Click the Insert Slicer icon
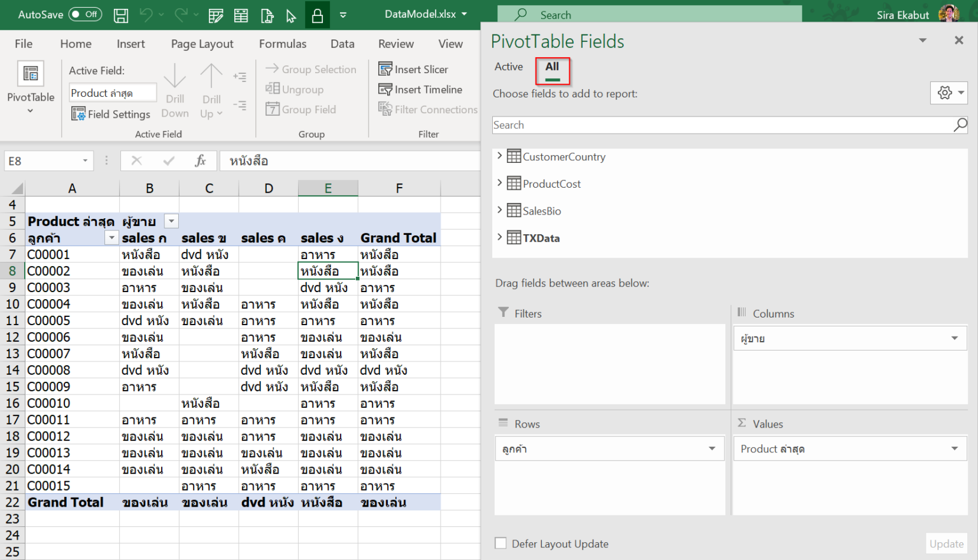978x560 pixels. tap(386, 69)
